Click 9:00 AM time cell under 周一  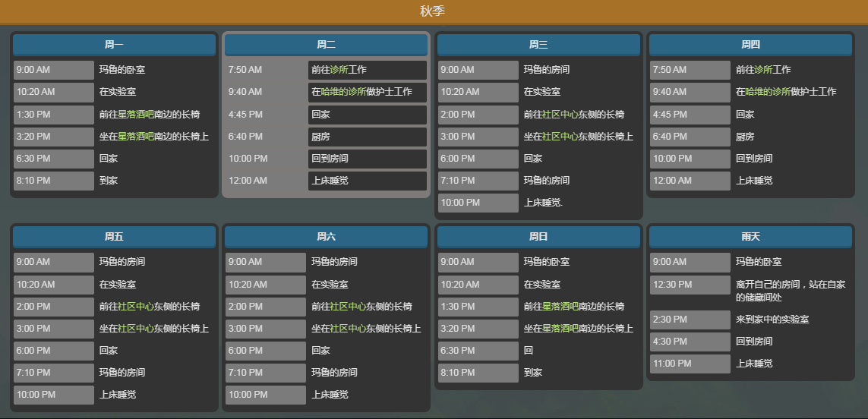coord(54,71)
